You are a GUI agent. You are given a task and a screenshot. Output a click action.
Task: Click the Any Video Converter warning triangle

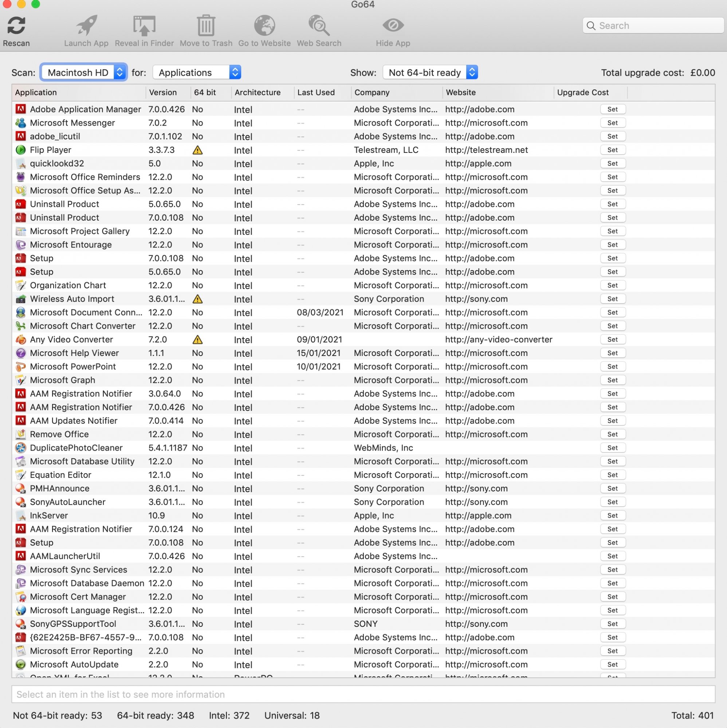click(x=197, y=340)
